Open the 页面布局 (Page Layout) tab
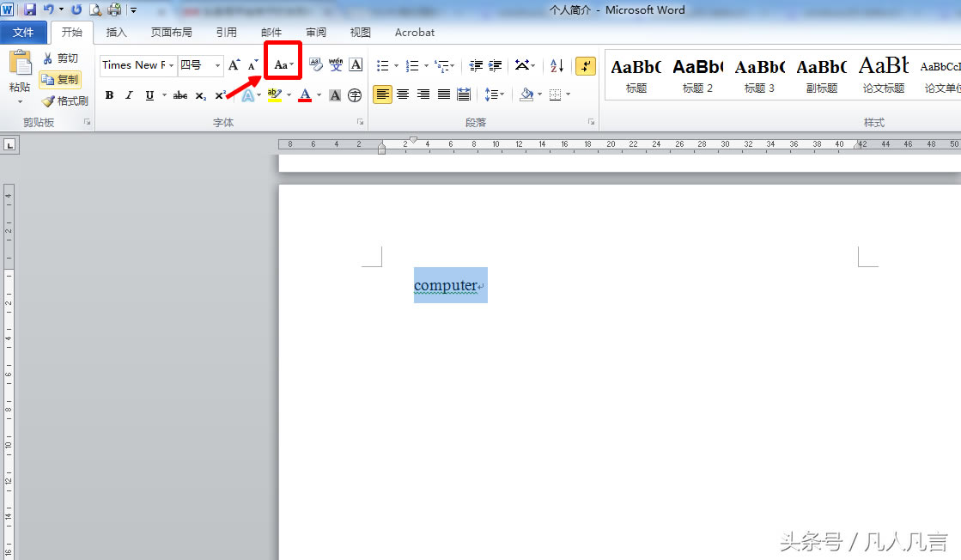961x560 pixels. coord(171,33)
